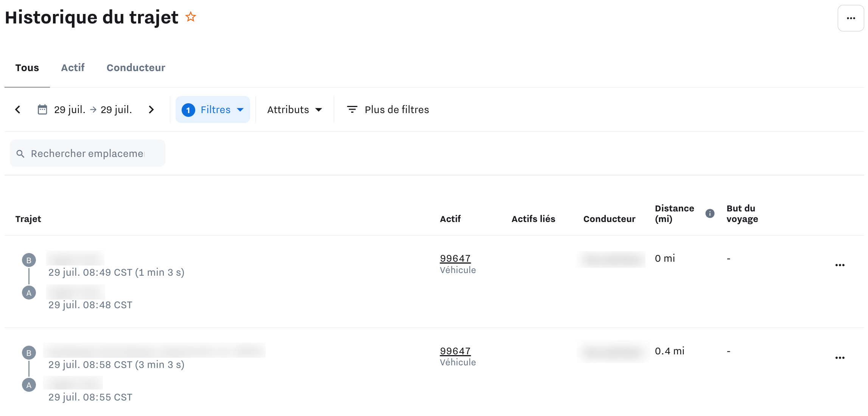Open asset 99647 link in second row
Image resolution: width=868 pixels, height=416 pixels.
[455, 351]
